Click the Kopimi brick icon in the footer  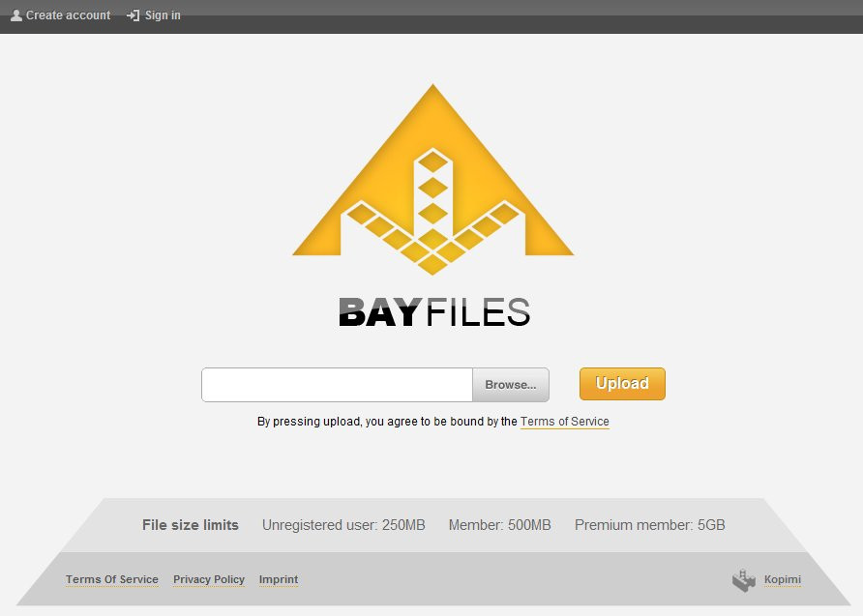[743, 578]
